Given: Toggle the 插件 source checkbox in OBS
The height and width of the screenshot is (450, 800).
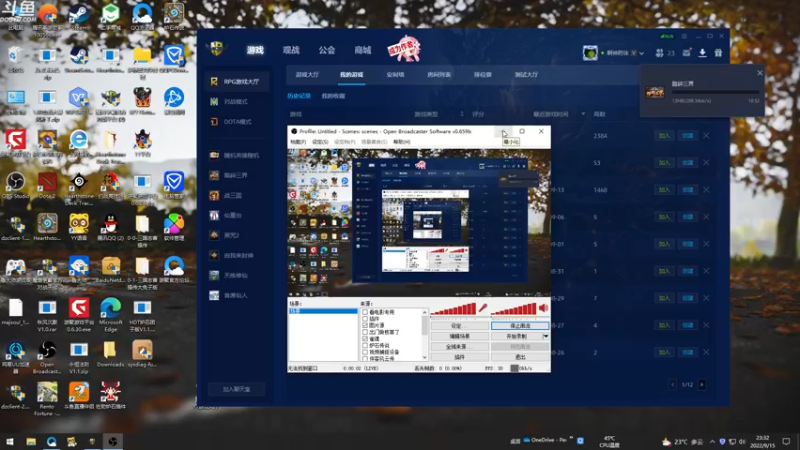Looking at the screenshot, I should click(x=365, y=318).
